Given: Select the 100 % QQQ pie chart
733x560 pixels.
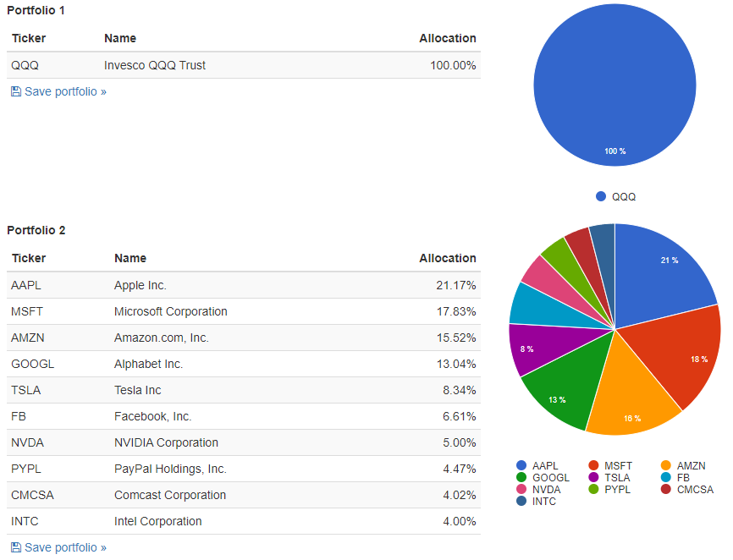Looking at the screenshot, I should [615, 85].
